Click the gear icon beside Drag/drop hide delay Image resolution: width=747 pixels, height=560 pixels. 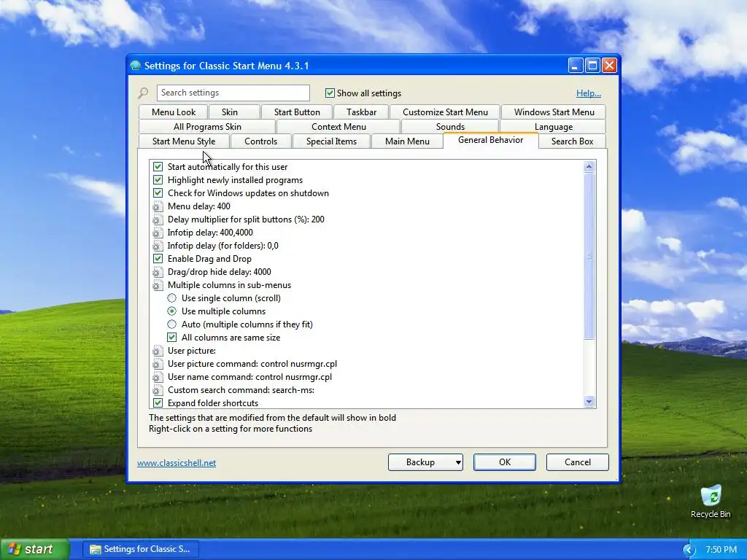(x=158, y=272)
